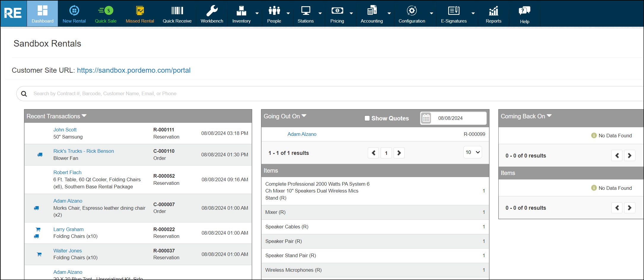The height and width of the screenshot is (280, 644).
Task: Click the New Rental icon
Action: pos(74,11)
